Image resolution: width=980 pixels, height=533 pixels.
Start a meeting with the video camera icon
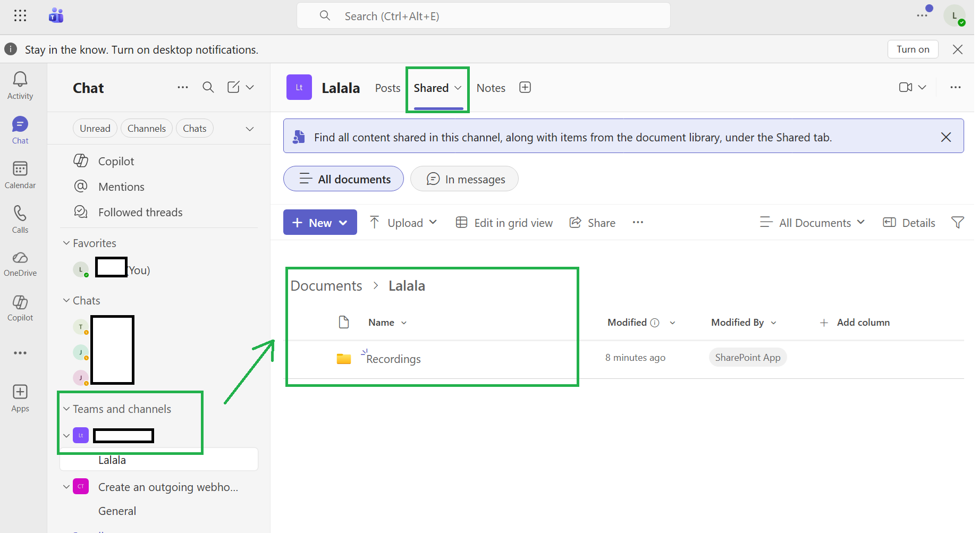click(906, 88)
